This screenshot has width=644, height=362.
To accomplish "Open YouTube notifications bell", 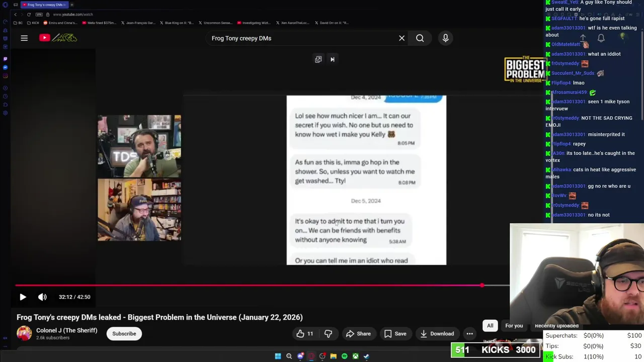I will point(601,38).
